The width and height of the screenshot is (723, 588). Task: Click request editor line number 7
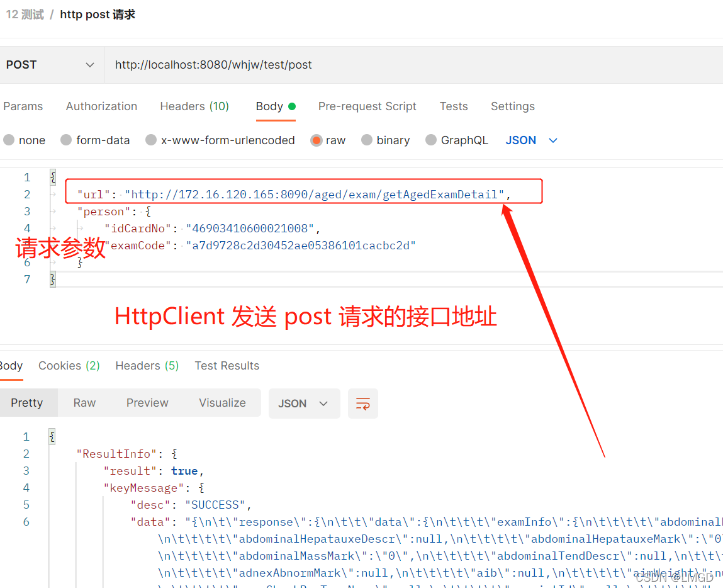pos(27,280)
